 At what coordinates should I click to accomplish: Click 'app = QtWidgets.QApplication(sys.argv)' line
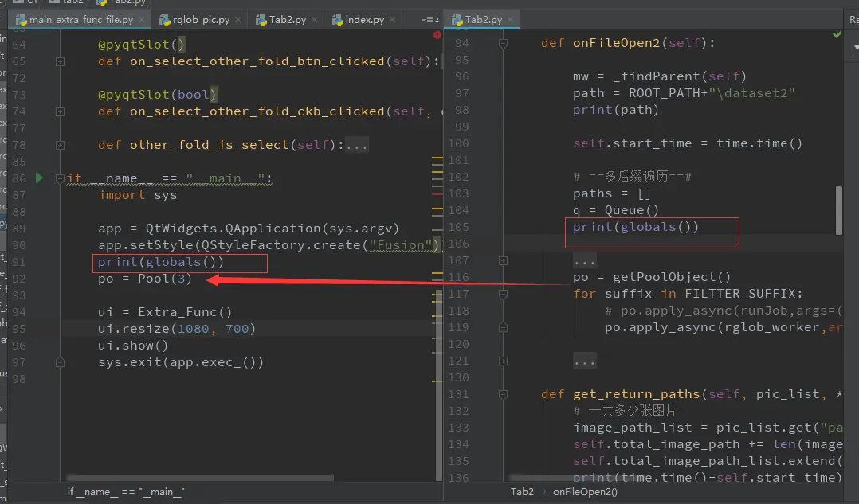click(x=249, y=229)
